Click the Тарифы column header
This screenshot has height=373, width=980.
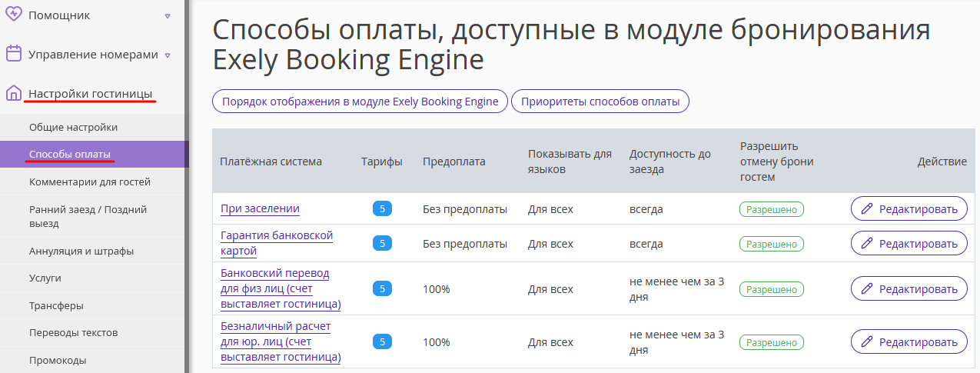(x=381, y=162)
